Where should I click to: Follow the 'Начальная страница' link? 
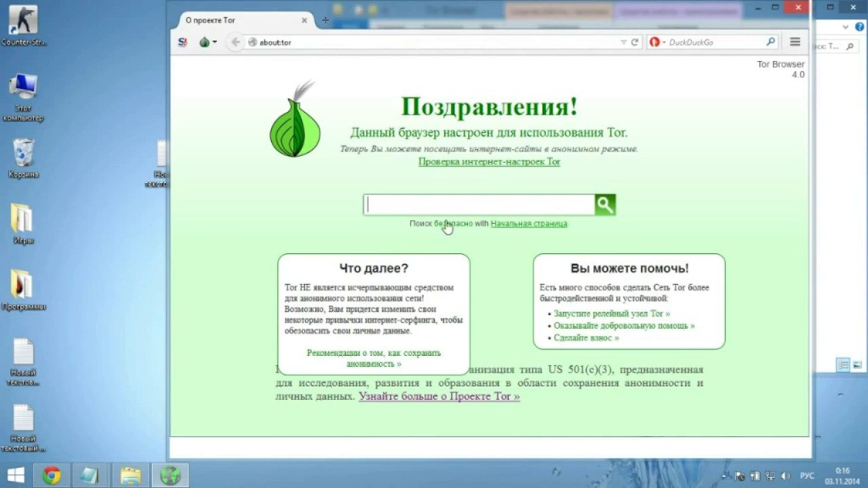point(529,223)
